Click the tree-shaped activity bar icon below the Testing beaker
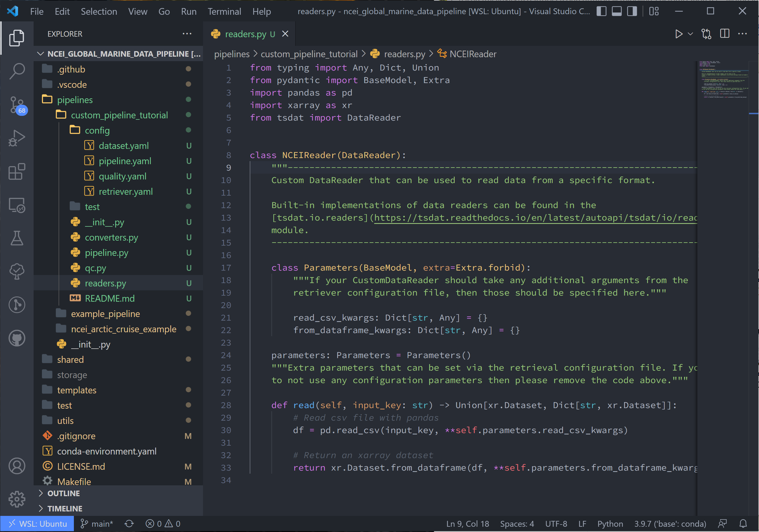Image resolution: width=759 pixels, height=532 pixels. [x=17, y=271]
